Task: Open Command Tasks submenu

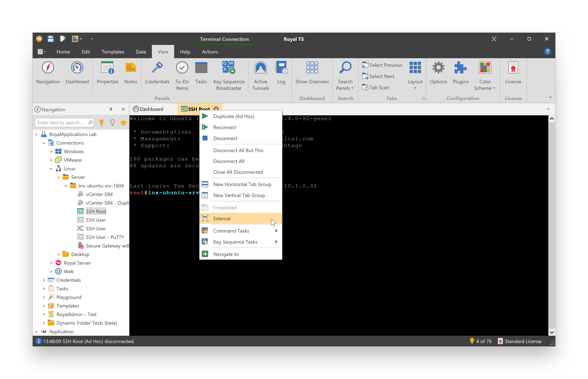Action: coord(241,231)
